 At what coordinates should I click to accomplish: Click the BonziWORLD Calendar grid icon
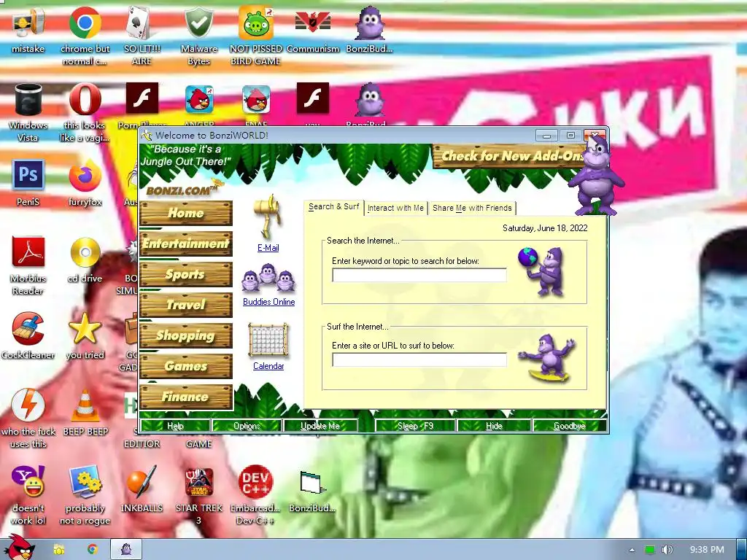coord(268,341)
